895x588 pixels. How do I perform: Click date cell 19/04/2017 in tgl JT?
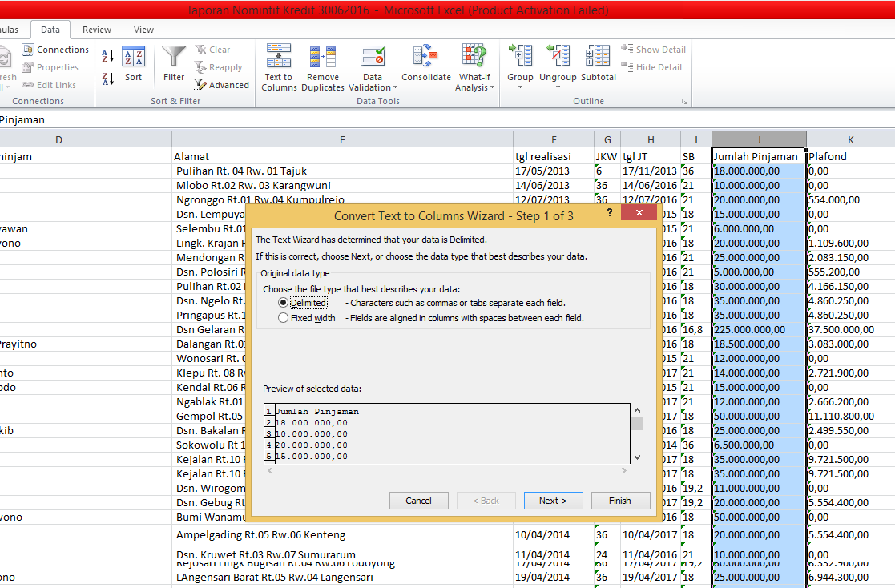coord(650,578)
